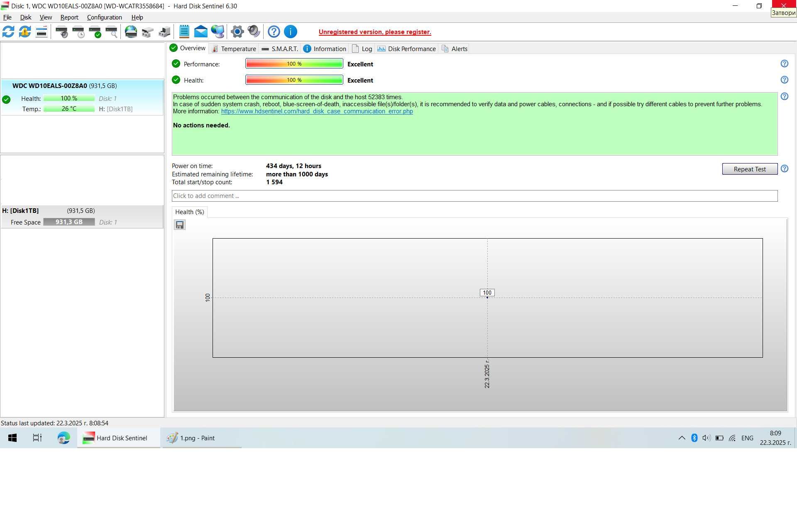This screenshot has height=532, width=797.
Task: Click help icon next to Health bar
Action: point(784,80)
